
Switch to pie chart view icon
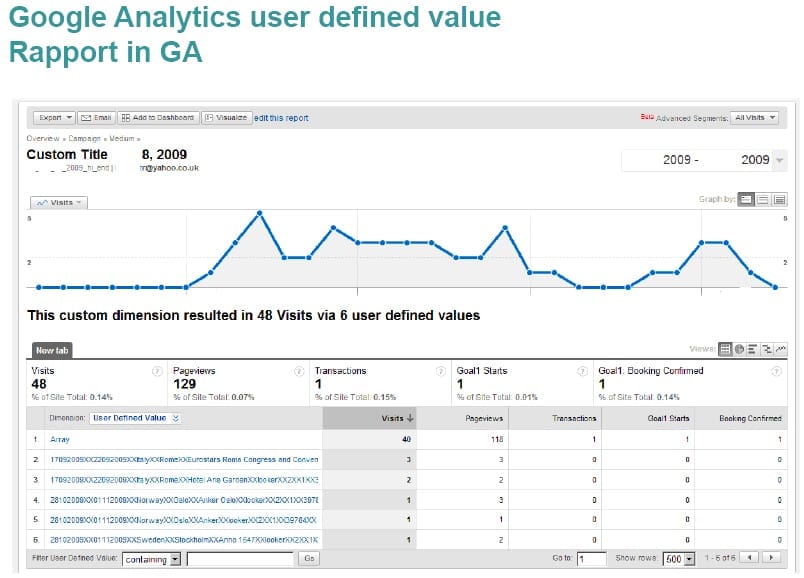coord(739,349)
